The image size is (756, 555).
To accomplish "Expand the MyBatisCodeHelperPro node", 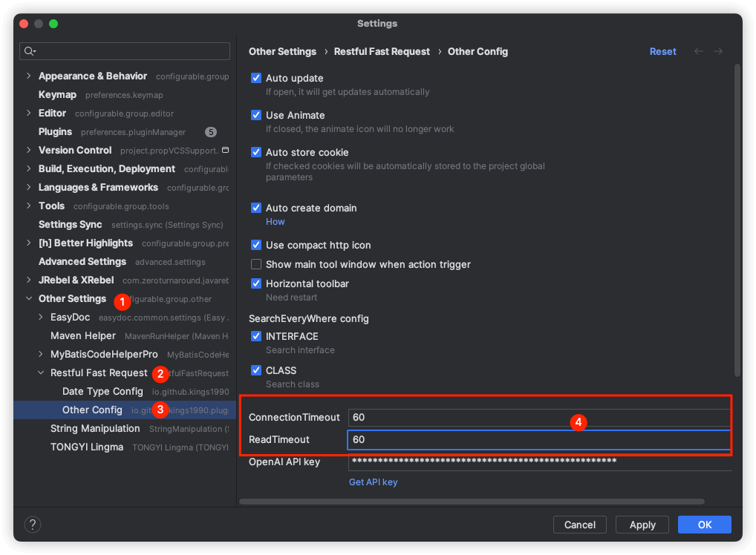I will 41,354.
